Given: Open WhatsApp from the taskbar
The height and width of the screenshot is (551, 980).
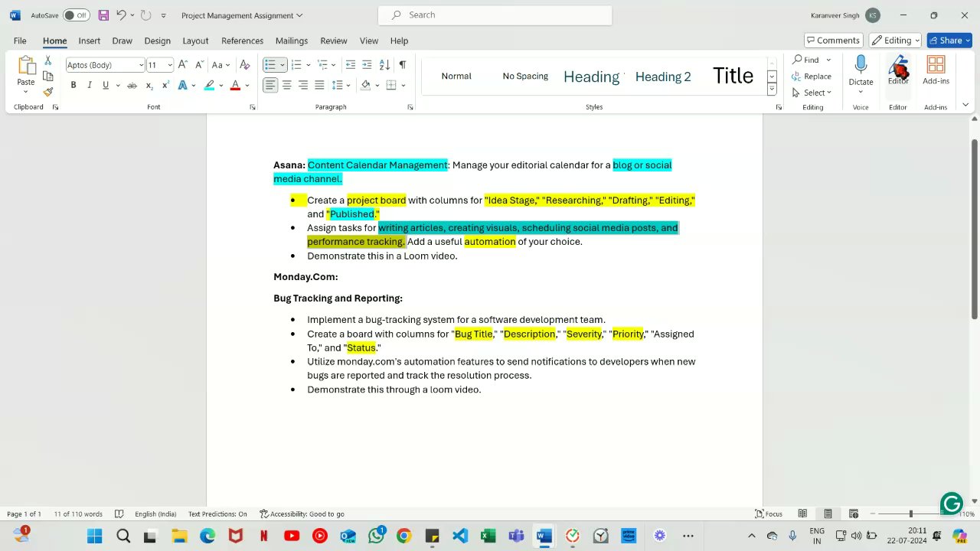Looking at the screenshot, I should click(x=375, y=536).
